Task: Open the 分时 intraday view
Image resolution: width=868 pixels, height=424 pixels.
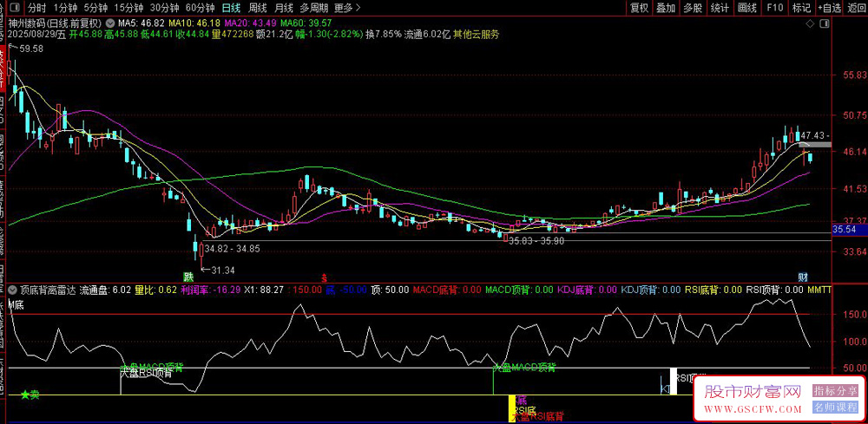Action: [x=37, y=8]
